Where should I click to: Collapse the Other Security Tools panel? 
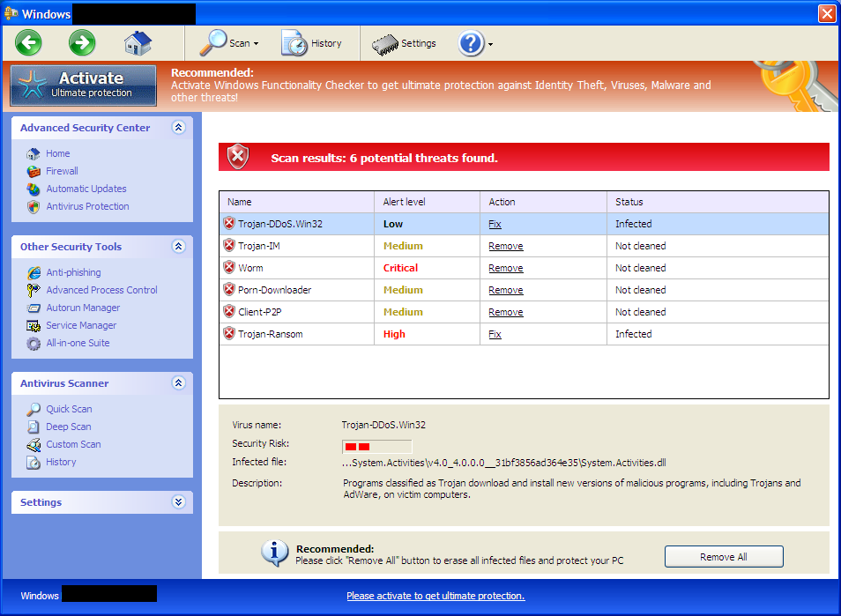click(x=179, y=246)
